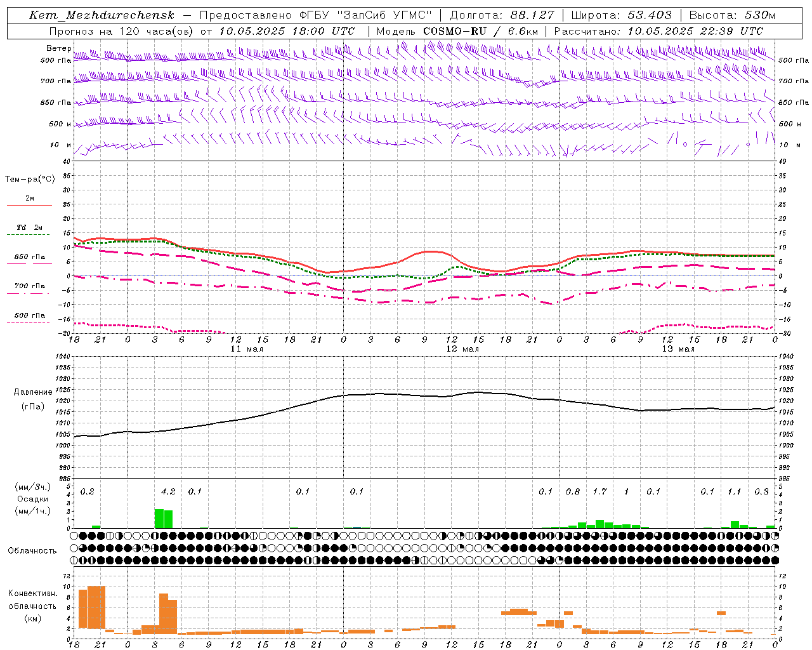The image size is (812, 650).
Task: Click the '11 мая' date label
Action: [x=247, y=349]
